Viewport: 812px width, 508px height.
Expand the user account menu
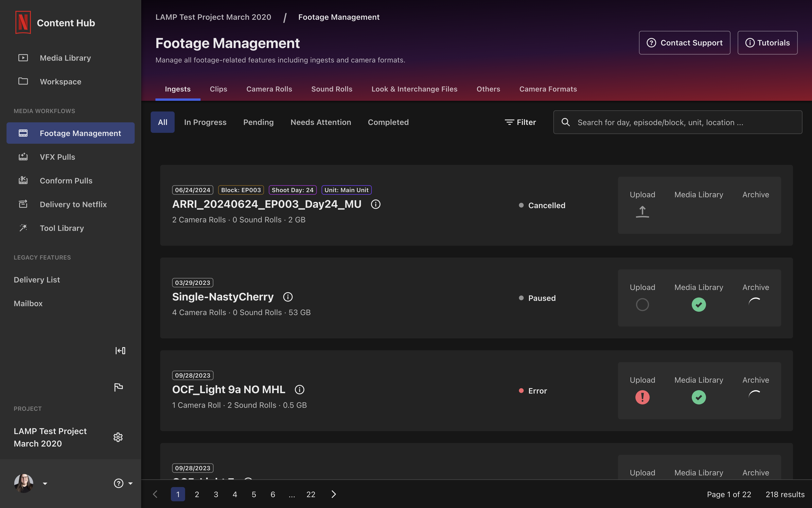(x=45, y=483)
